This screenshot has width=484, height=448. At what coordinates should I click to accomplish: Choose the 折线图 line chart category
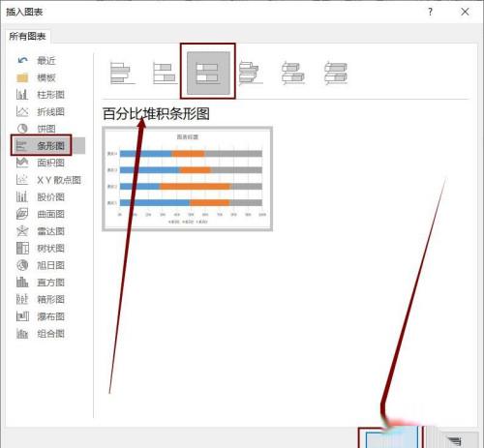(41, 111)
